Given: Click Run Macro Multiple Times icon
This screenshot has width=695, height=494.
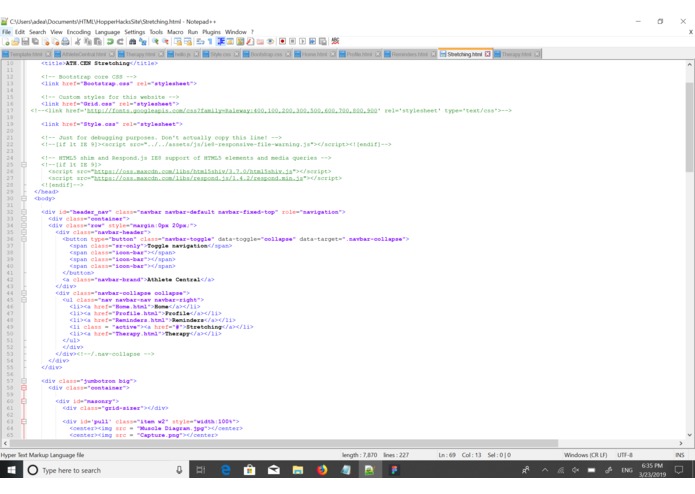Looking at the screenshot, I should click(312, 42).
